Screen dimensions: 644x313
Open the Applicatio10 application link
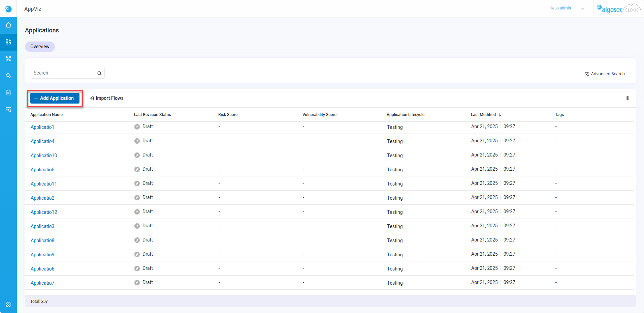[44, 155]
